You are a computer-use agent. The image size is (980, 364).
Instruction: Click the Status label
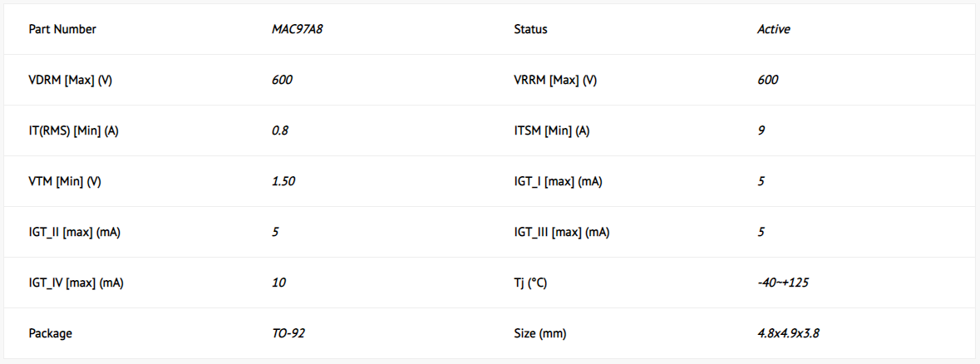point(530,29)
